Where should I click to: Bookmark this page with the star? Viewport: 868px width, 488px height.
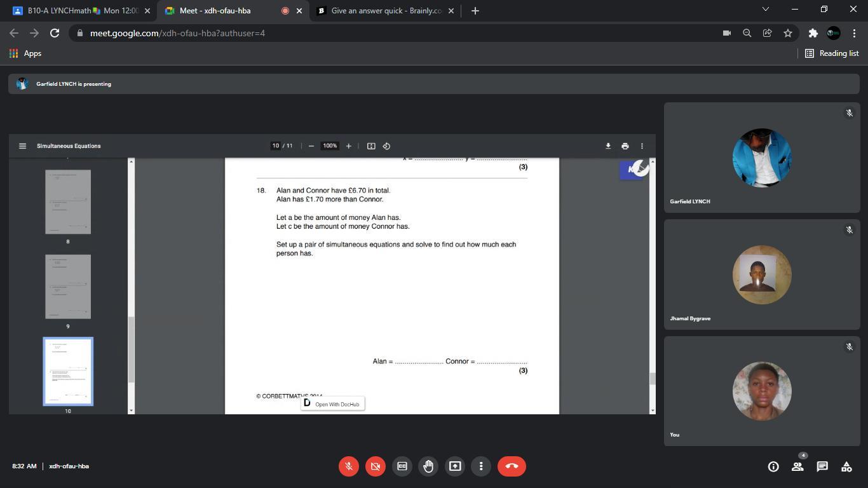(788, 33)
